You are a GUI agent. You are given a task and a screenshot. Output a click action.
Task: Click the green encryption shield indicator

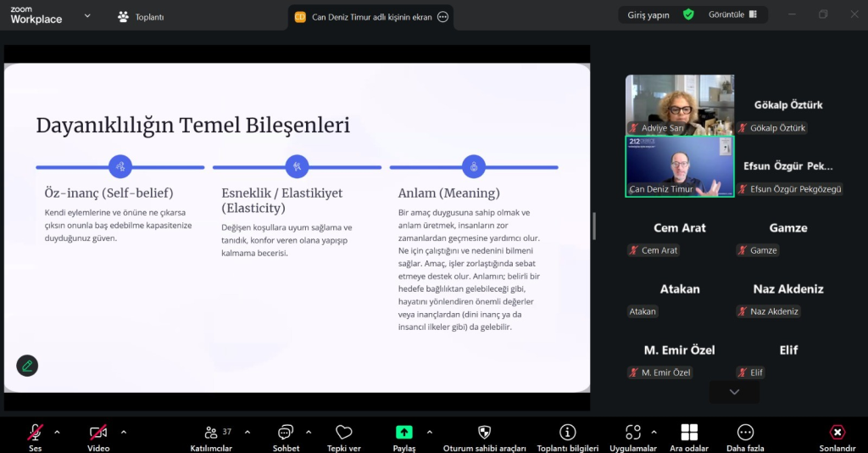click(688, 14)
